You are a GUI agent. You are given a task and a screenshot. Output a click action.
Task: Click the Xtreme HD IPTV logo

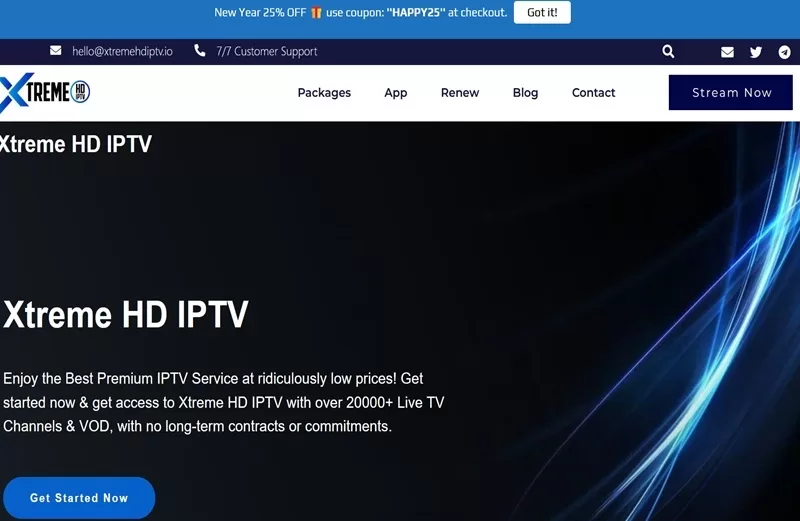(x=45, y=92)
